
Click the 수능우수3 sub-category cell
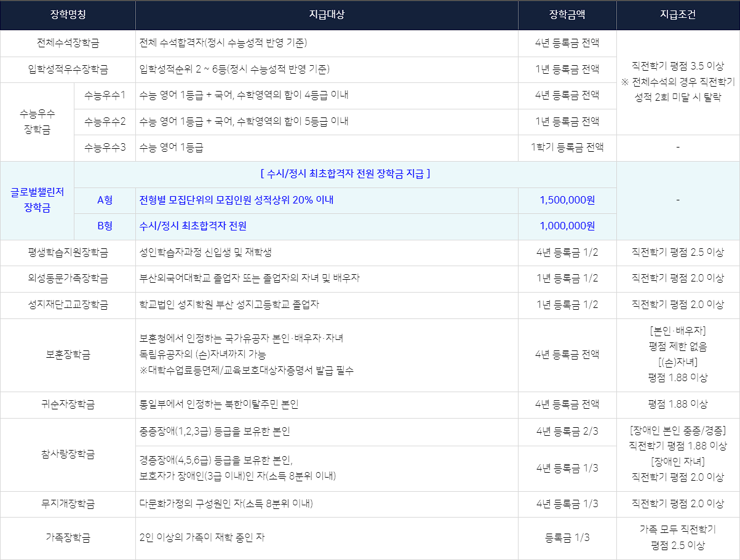click(x=105, y=148)
